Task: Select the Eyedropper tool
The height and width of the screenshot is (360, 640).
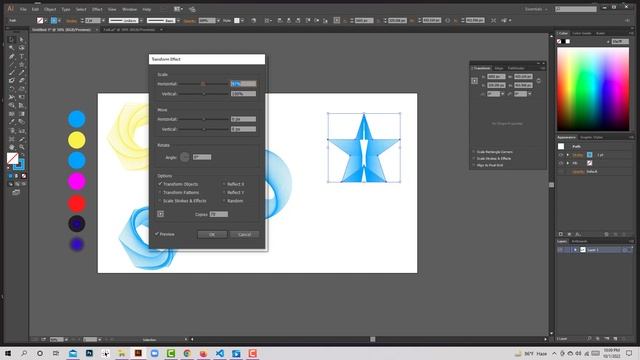Action: tap(12, 122)
